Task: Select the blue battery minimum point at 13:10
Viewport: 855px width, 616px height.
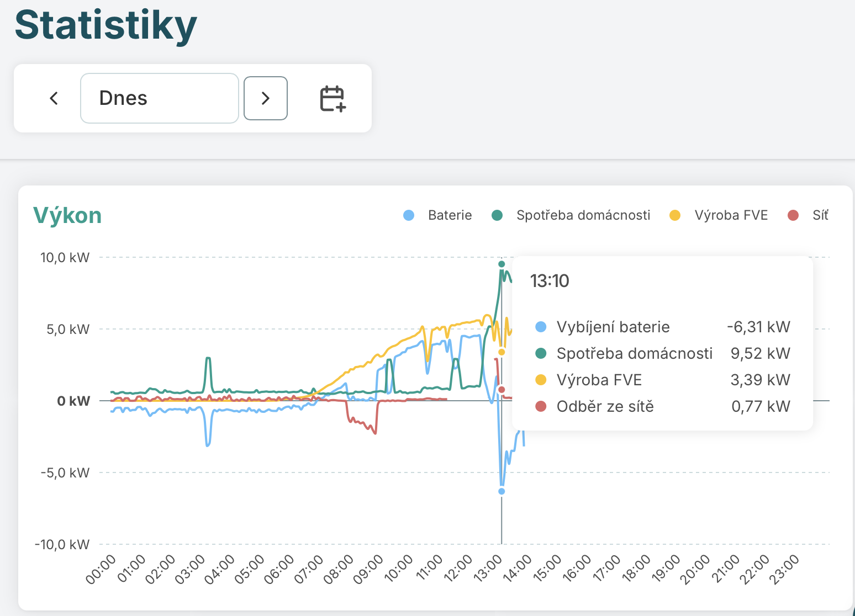Action: pyautogui.click(x=502, y=491)
